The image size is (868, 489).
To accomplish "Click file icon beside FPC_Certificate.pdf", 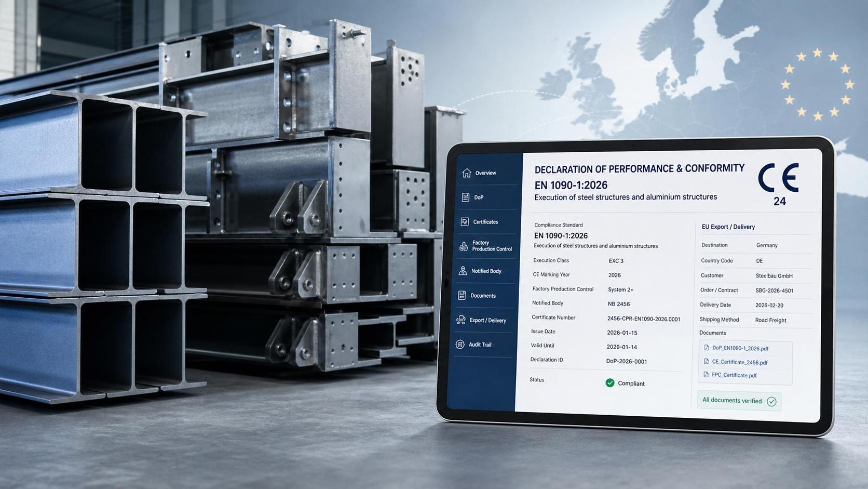I will click(x=706, y=374).
